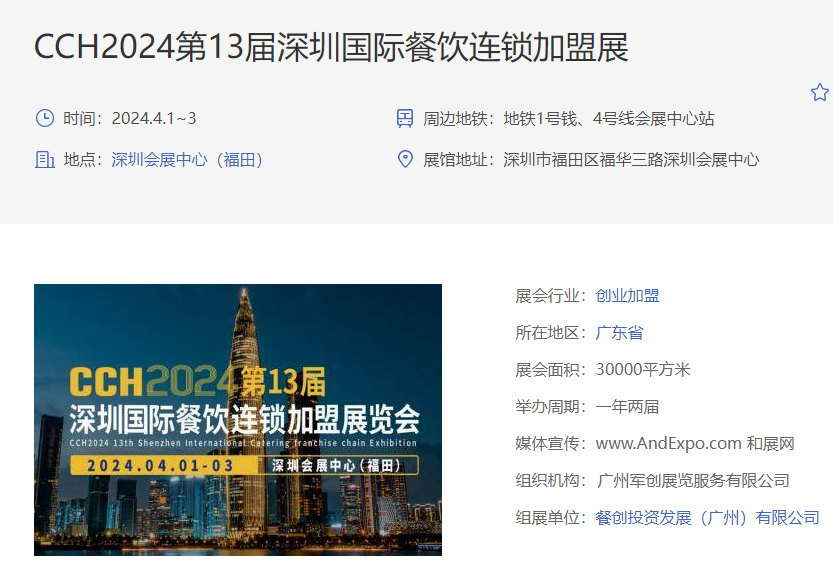This screenshot has width=833, height=571.
Task: Click the clock icon beside 时间
Action: pyautogui.click(x=45, y=118)
